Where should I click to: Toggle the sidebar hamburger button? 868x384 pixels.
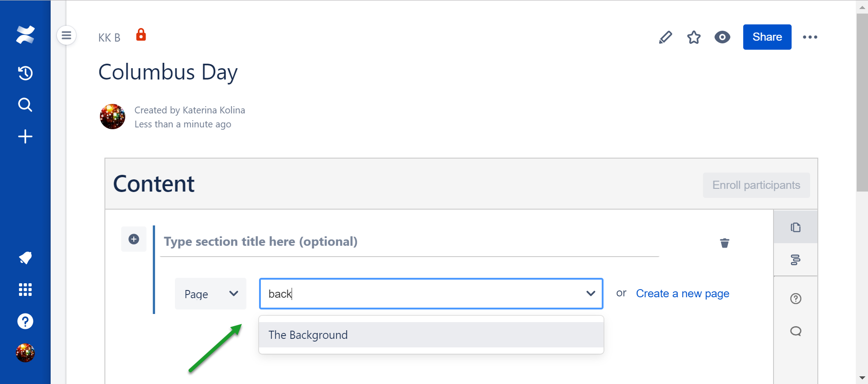(66, 35)
